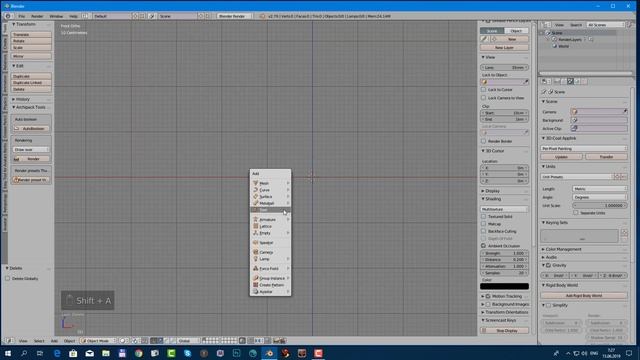Viewport: 640px width, 360px height.
Task: Click the Lattice icon in Add menu
Action: click(x=256, y=226)
